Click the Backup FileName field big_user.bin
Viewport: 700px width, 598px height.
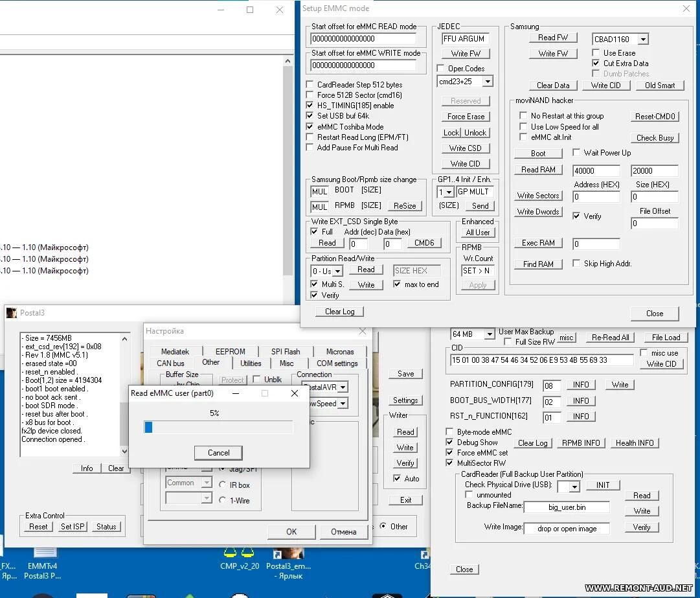567,507
